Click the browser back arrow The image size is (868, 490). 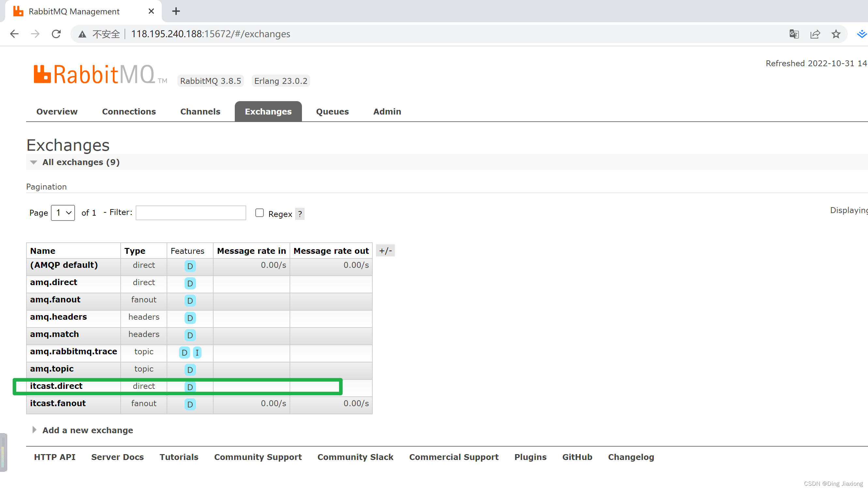14,34
